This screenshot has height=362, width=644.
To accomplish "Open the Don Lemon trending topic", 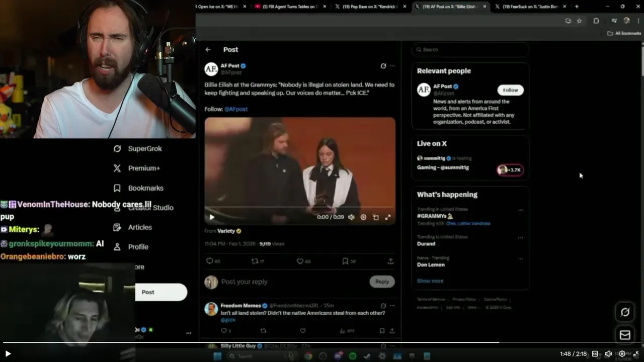I will click(x=431, y=265).
